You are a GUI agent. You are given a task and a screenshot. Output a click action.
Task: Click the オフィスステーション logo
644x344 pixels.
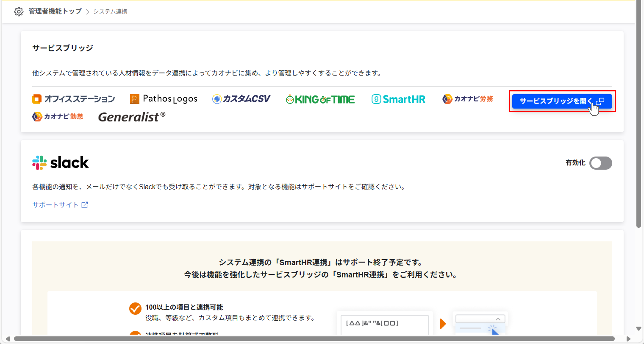click(x=73, y=99)
